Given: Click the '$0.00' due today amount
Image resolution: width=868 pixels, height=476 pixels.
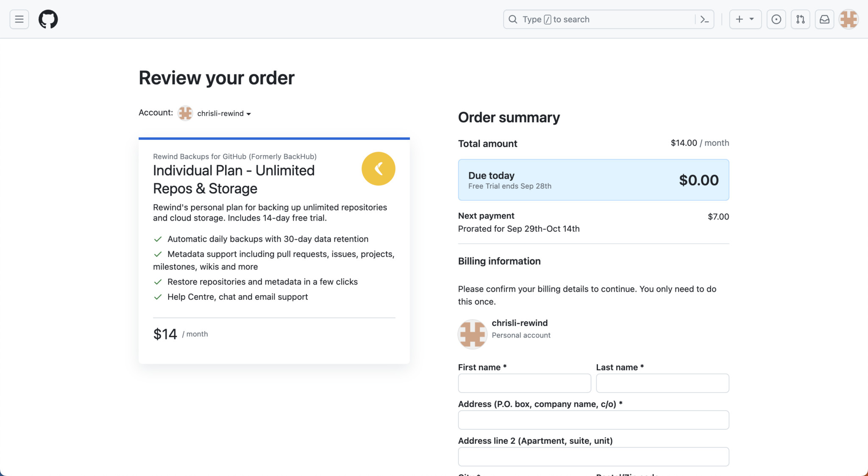Looking at the screenshot, I should tap(698, 180).
